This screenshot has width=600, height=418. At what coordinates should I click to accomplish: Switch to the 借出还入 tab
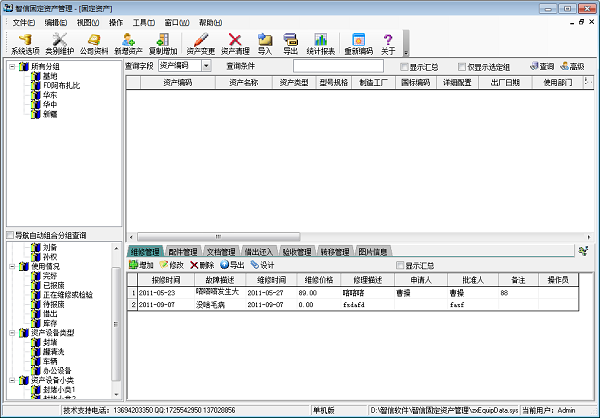[259, 251]
